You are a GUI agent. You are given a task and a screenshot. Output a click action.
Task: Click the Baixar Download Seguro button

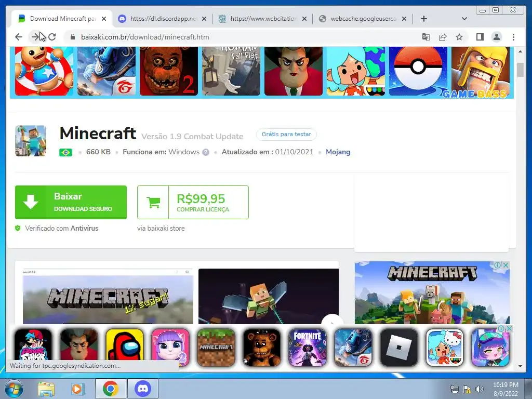click(71, 202)
